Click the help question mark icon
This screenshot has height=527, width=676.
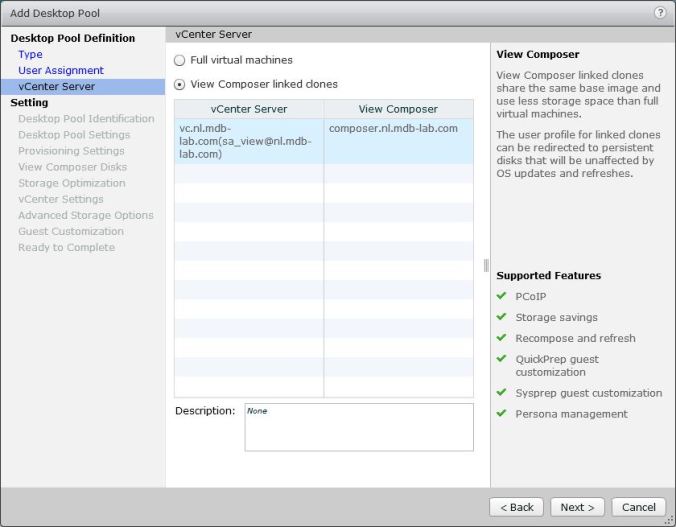[x=660, y=12]
